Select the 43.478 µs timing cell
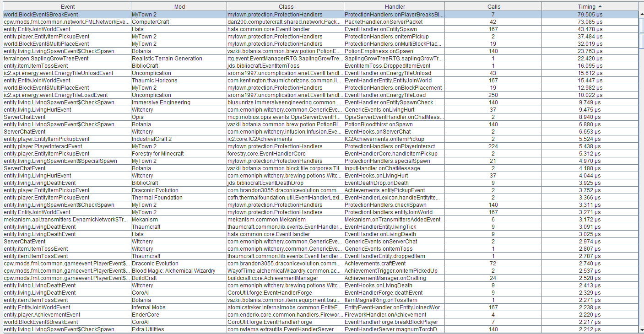 coord(590,29)
